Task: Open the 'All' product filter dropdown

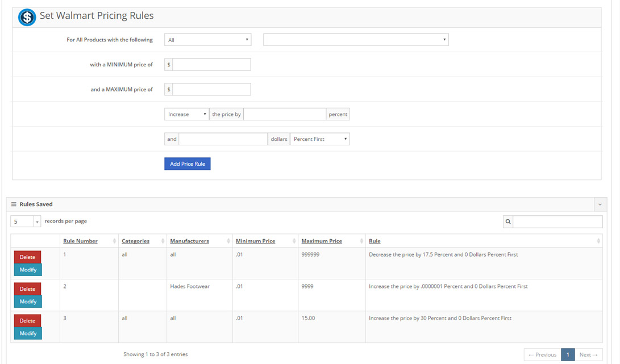Action: (x=208, y=40)
